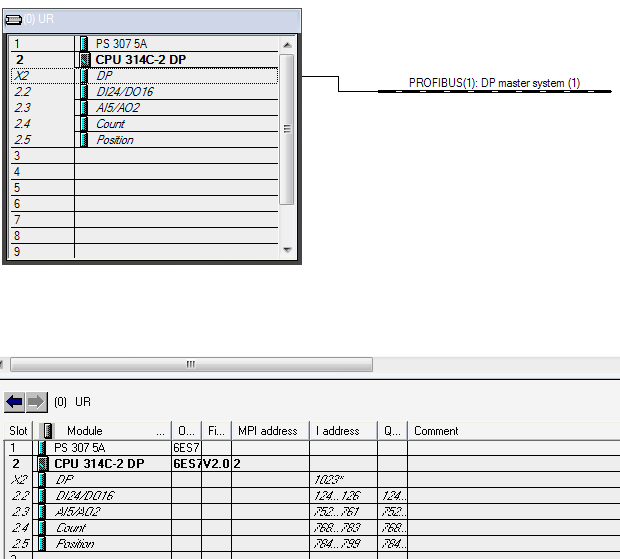620x559 pixels.
Task: Select Position row in rack
Action: click(144, 140)
